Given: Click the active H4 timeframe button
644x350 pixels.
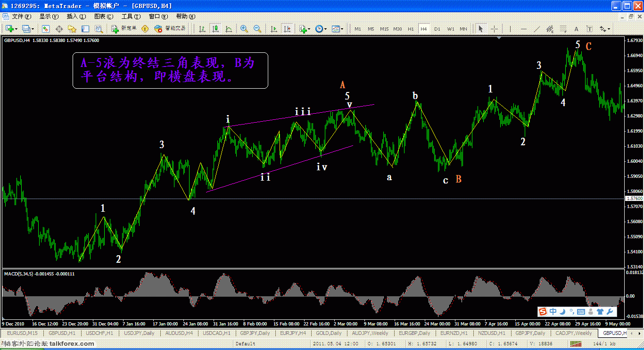Looking at the screenshot, I should [424, 29].
